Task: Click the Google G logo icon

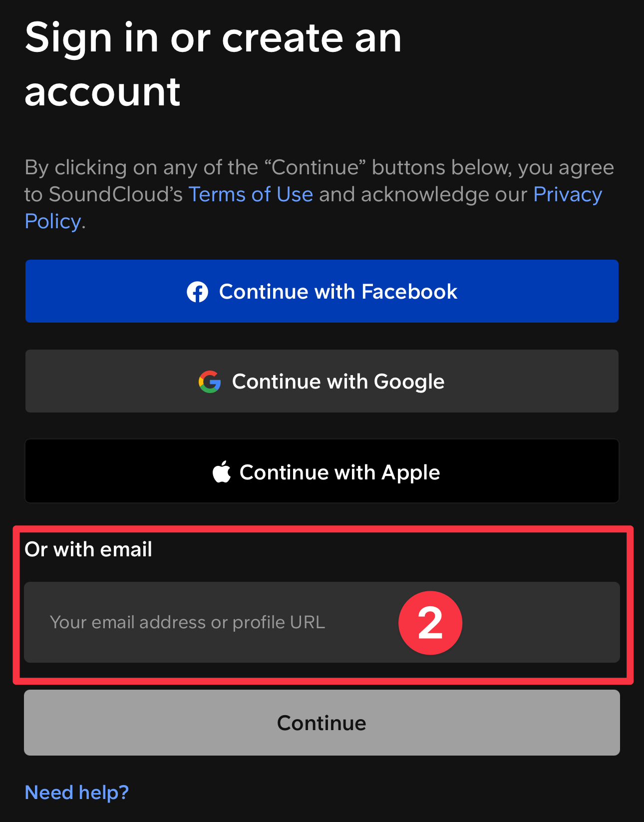Action: pos(210,382)
